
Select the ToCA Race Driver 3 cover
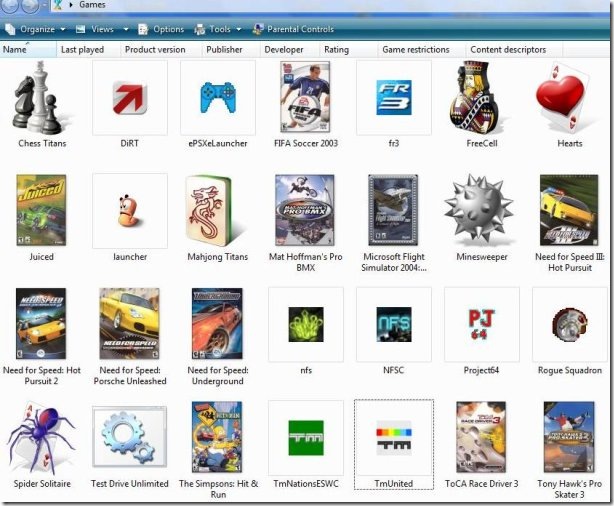481,437
